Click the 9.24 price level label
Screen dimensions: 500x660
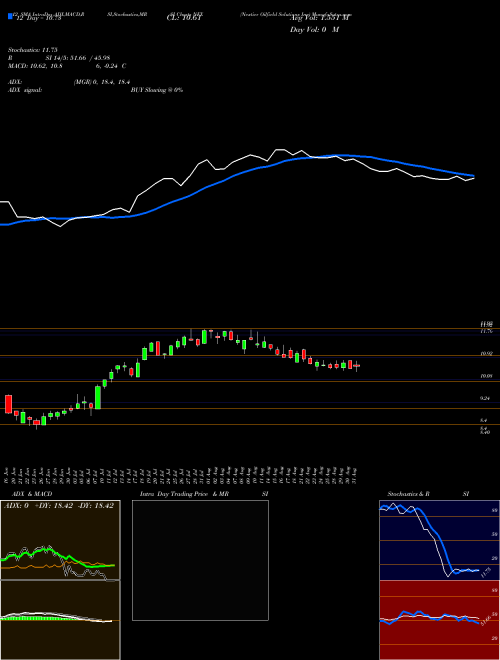[x=486, y=398]
